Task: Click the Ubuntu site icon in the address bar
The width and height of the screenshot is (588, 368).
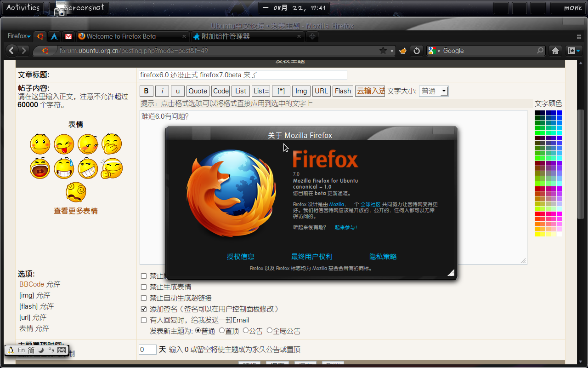Action: point(45,51)
